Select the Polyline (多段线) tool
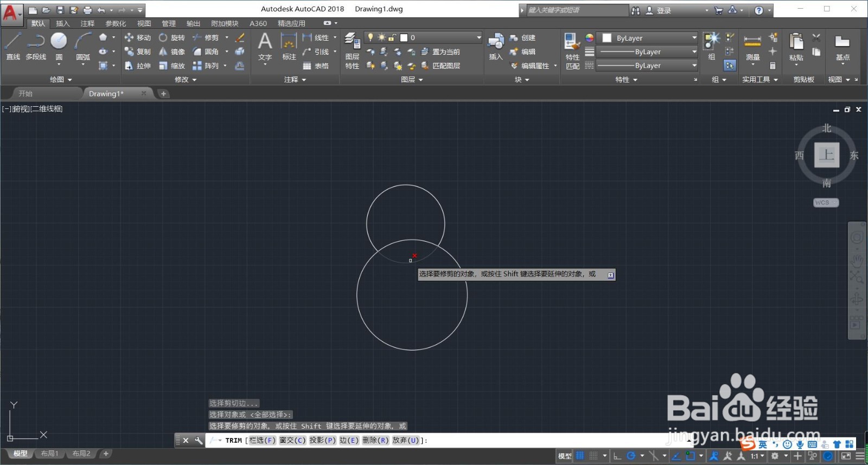This screenshot has width=868, height=465. pyautogui.click(x=36, y=46)
